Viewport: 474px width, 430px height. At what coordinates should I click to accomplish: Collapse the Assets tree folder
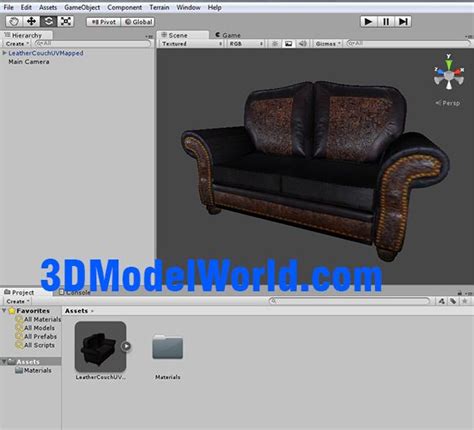coord(4,362)
